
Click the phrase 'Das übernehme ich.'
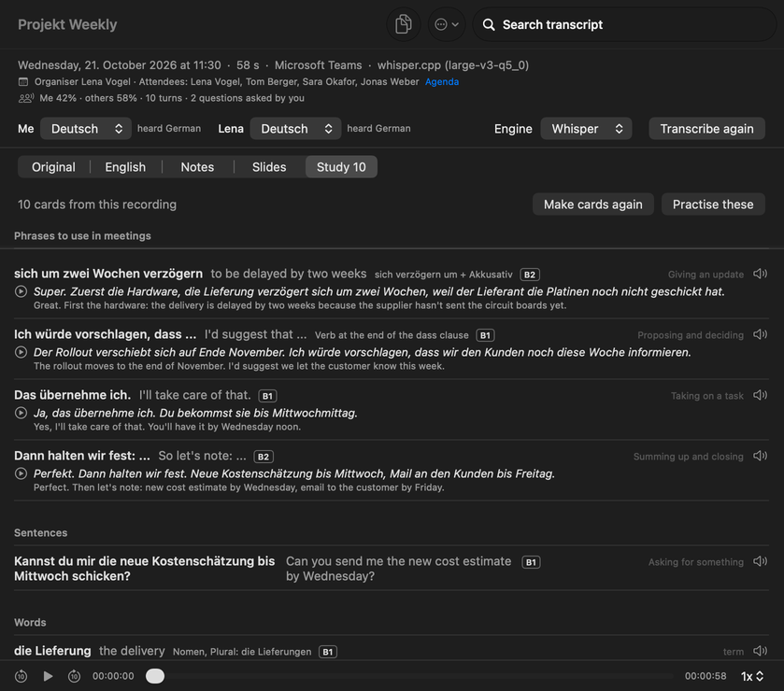(73, 395)
